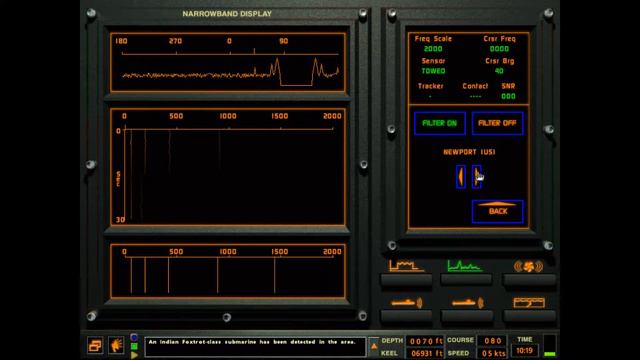Open the DEMON propeller icon

pyautogui.click(x=529, y=266)
